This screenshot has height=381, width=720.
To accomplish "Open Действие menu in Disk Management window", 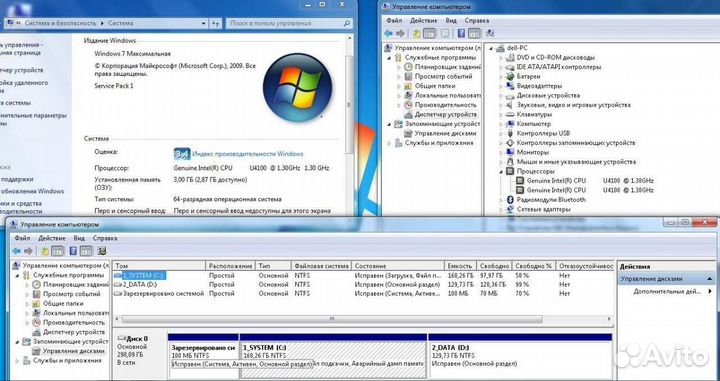I will pos(52,238).
